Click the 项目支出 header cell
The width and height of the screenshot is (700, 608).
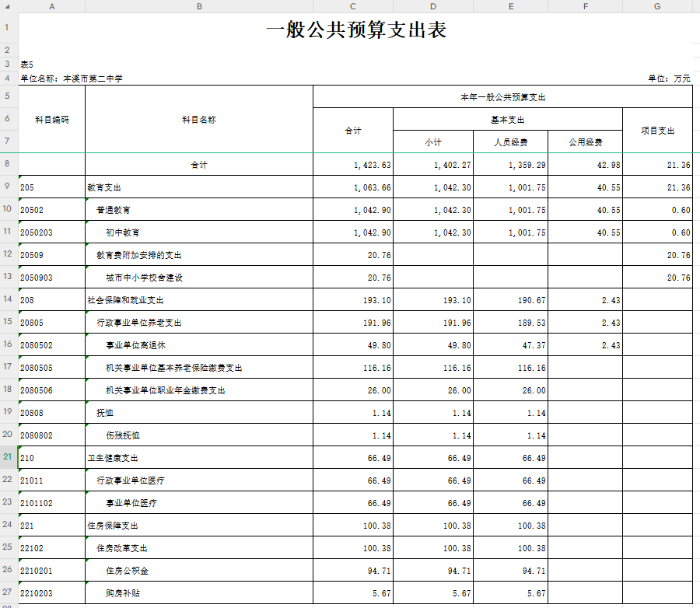click(x=657, y=131)
